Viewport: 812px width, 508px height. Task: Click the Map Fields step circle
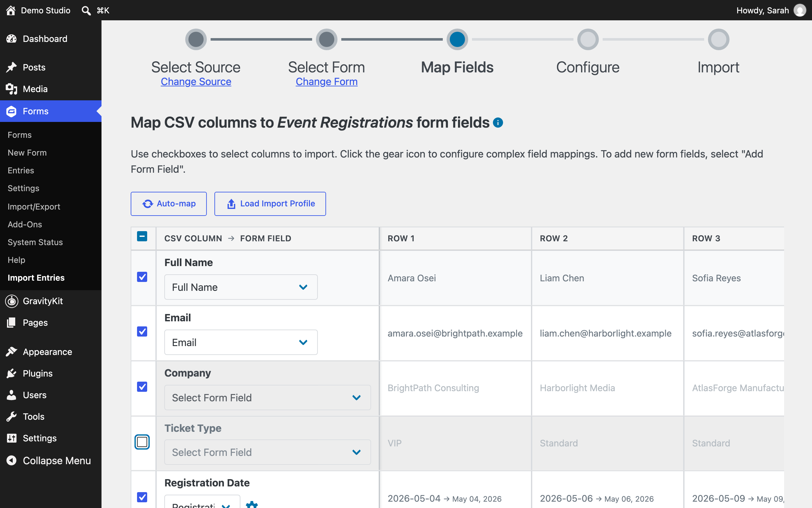[457, 39]
